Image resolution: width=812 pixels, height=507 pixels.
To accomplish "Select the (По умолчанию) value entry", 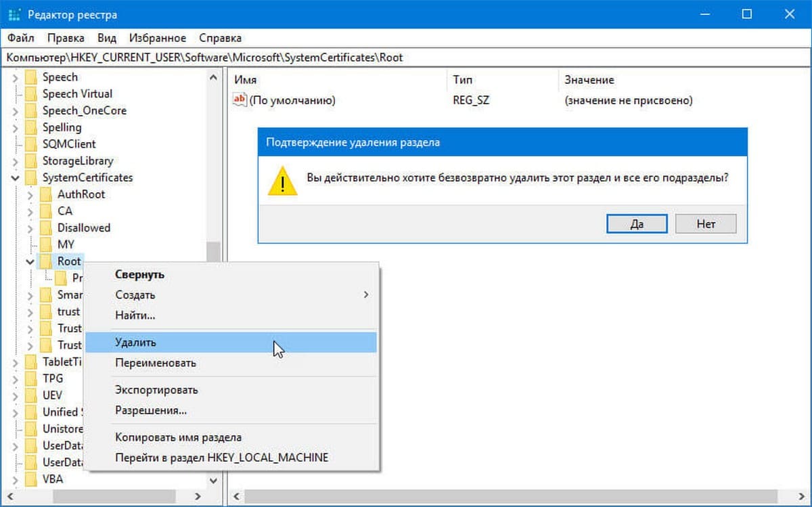I will pos(292,100).
